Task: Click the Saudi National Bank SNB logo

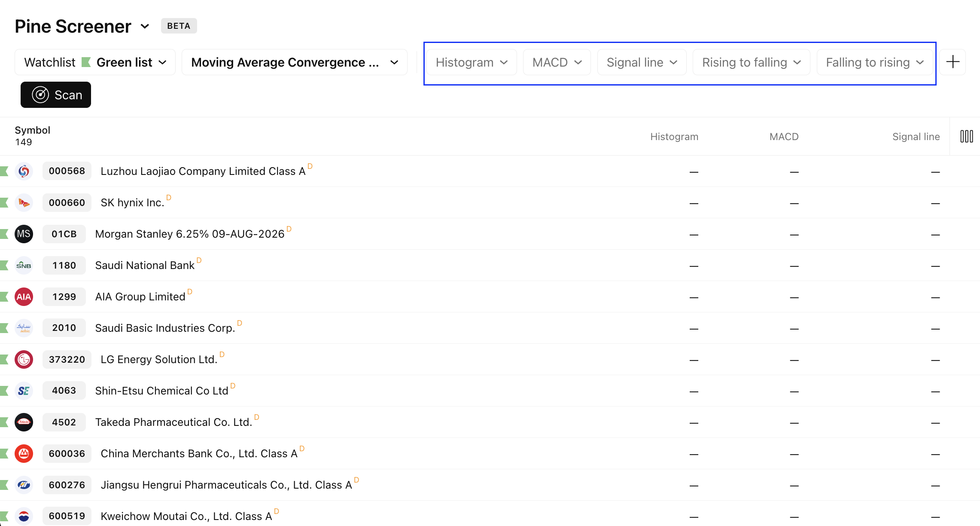Action: [24, 265]
